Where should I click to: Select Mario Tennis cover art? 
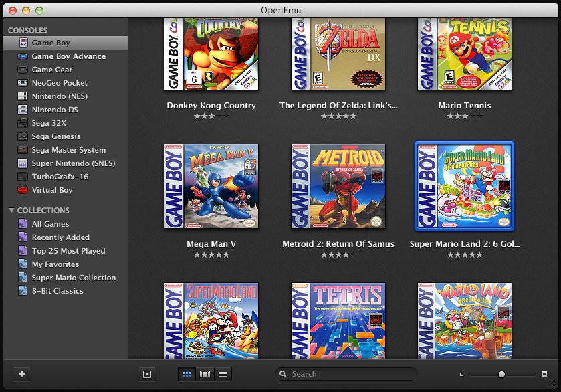[x=465, y=54]
